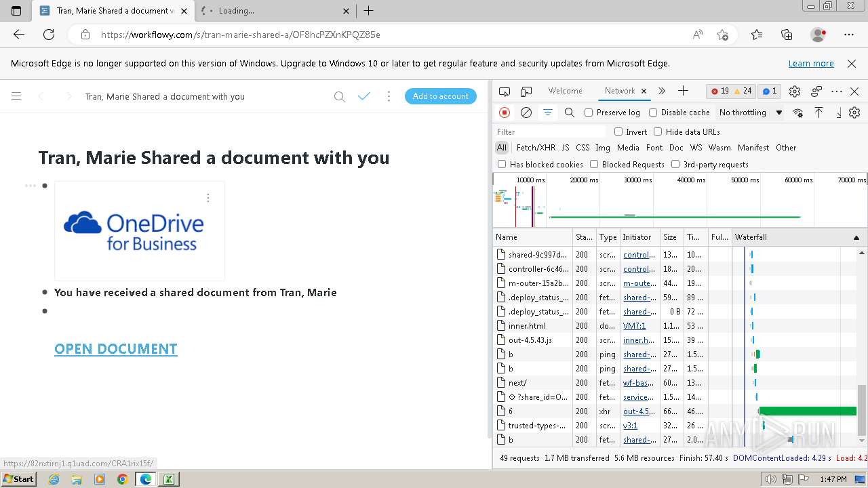
Task: Open Edge tab actions menu button
Action: coord(16,11)
